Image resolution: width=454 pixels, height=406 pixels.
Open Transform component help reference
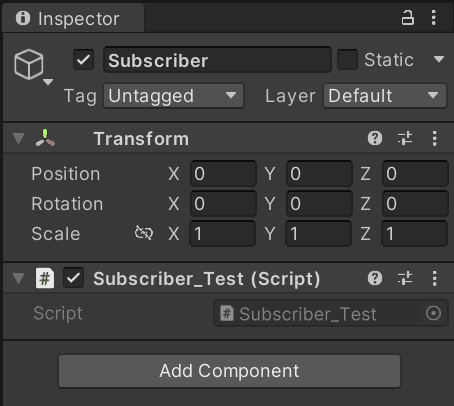(375, 138)
